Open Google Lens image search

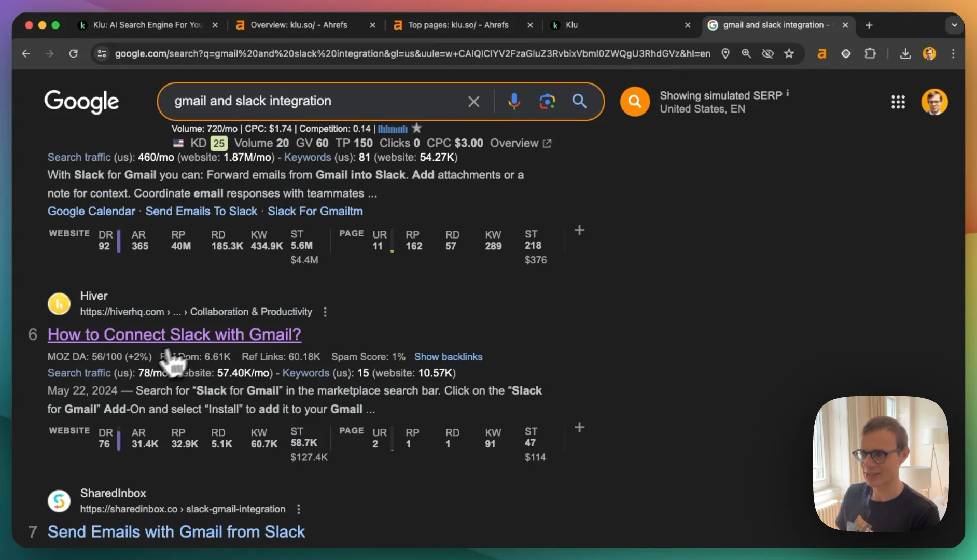pyautogui.click(x=547, y=101)
